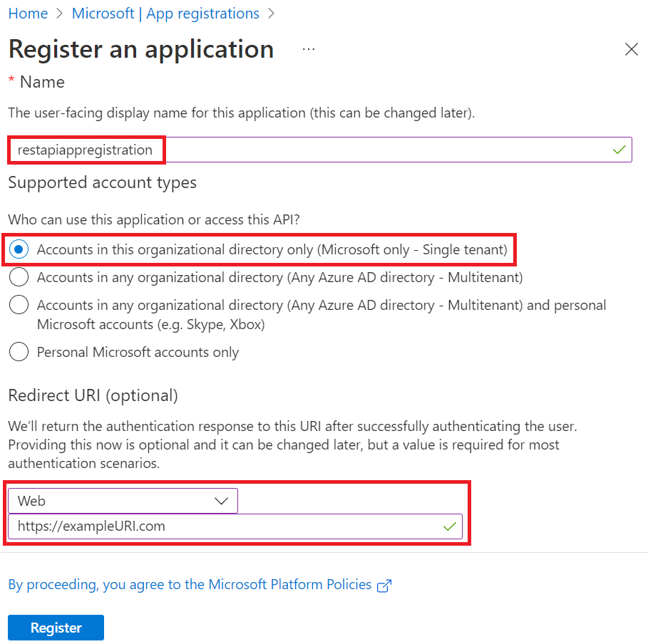
Task: Go to Home breadcrumb
Action: [28, 14]
